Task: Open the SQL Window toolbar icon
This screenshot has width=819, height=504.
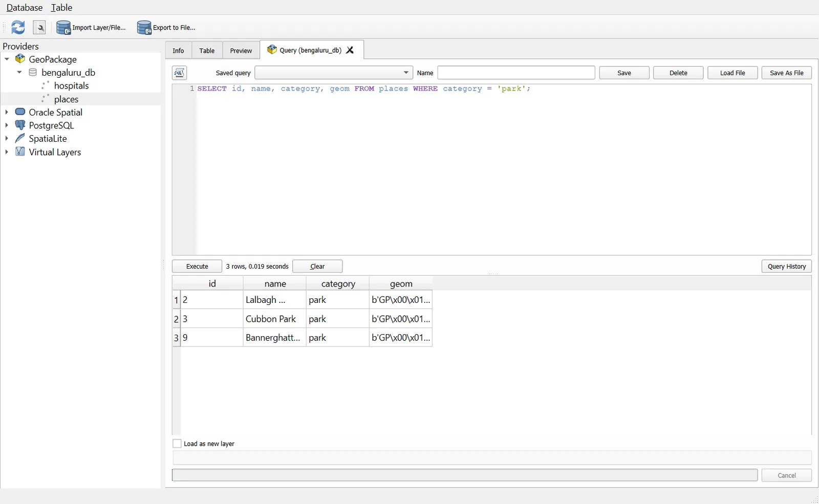Action: point(39,27)
